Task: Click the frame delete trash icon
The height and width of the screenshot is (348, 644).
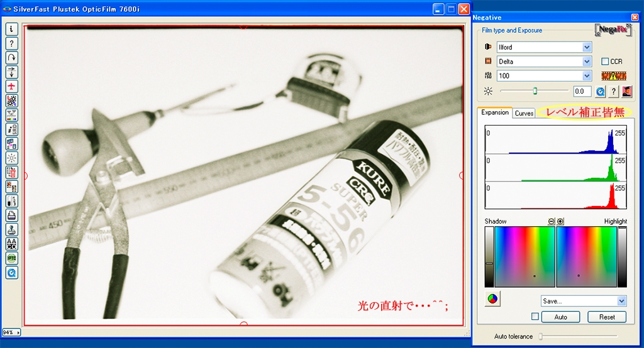Action: 11,172
